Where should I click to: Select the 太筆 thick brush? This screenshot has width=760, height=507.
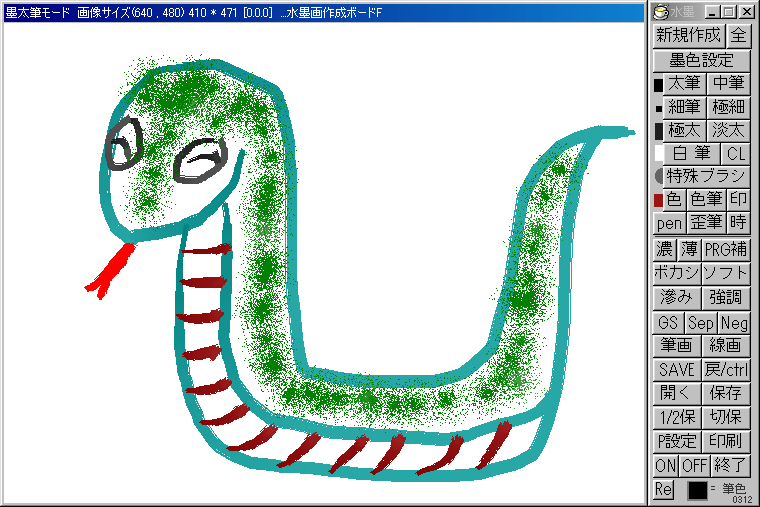(x=684, y=84)
